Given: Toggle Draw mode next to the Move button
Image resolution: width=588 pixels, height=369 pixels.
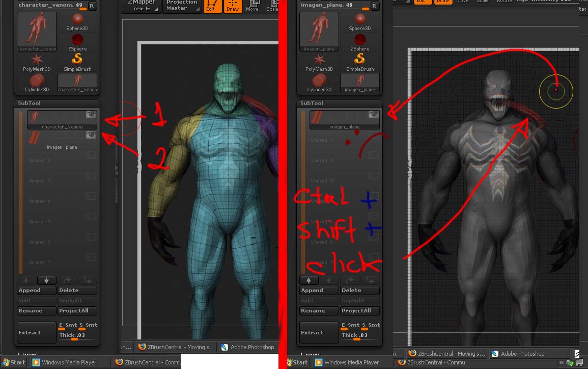Looking at the screenshot, I should pyautogui.click(x=233, y=6).
